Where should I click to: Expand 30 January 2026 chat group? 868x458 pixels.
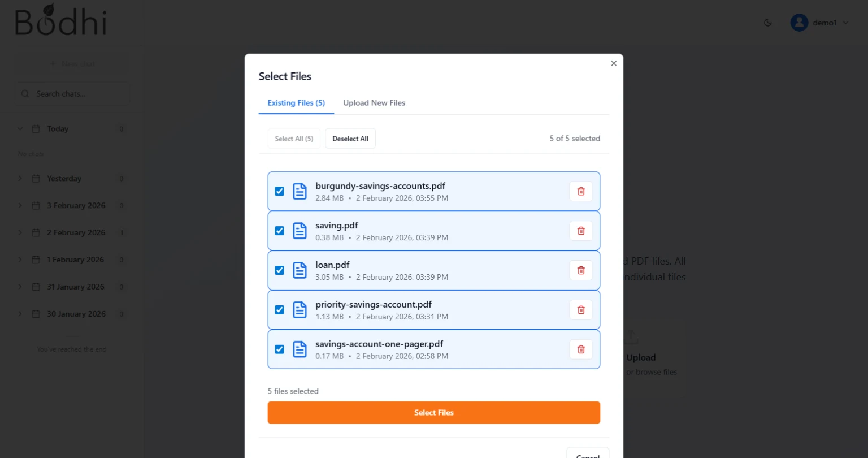(x=20, y=314)
